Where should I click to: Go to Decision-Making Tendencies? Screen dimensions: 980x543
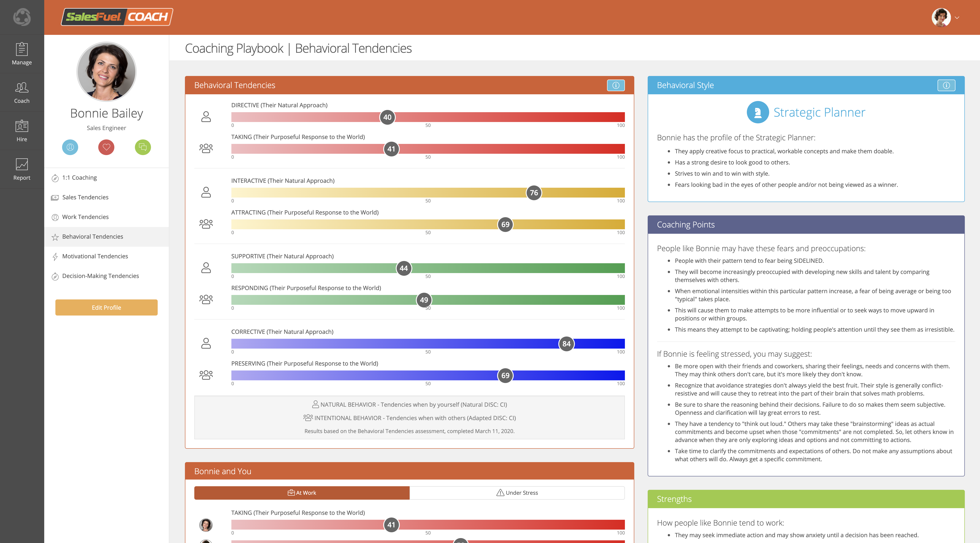tap(101, 276)
